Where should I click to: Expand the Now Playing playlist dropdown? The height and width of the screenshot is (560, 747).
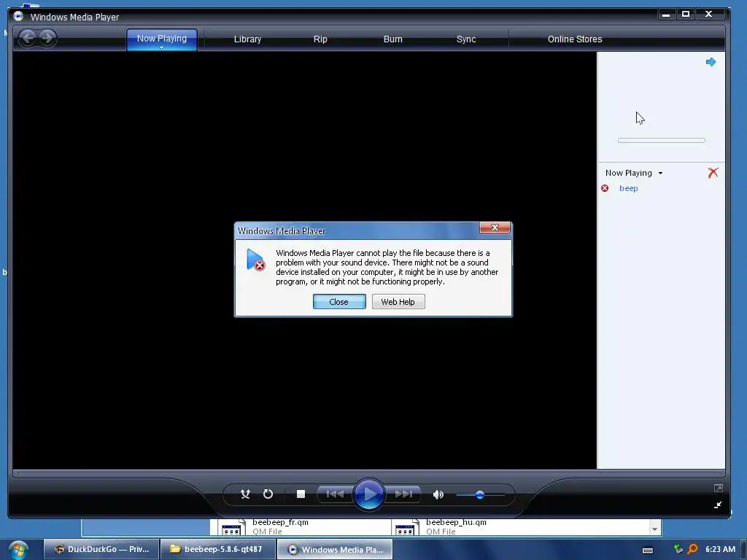click(660, 173)
